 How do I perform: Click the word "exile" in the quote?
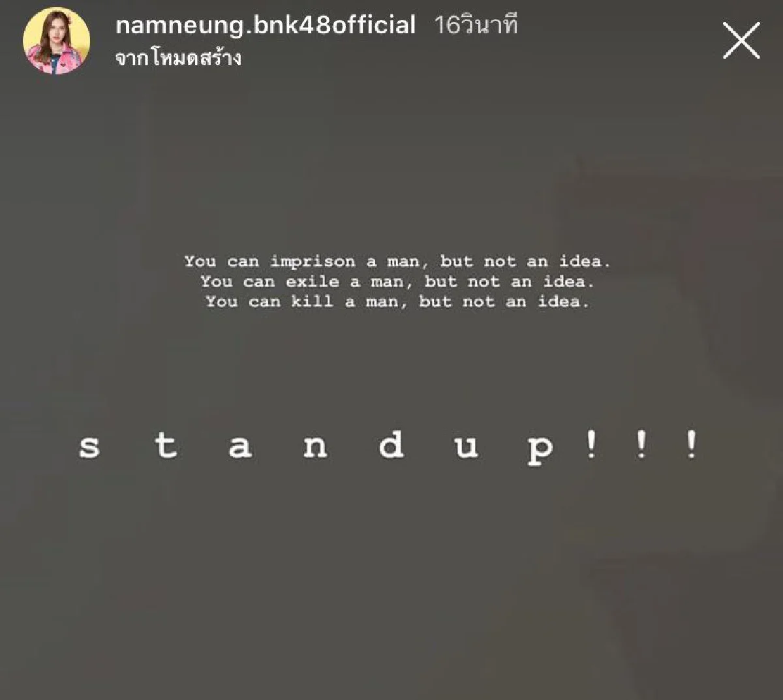coord(312,282)
